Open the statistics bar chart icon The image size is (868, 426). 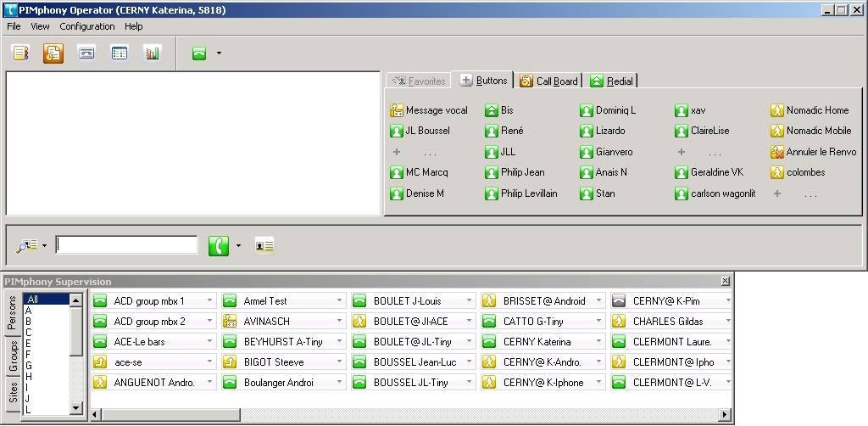pyautogui.click(x=153, y=53)
